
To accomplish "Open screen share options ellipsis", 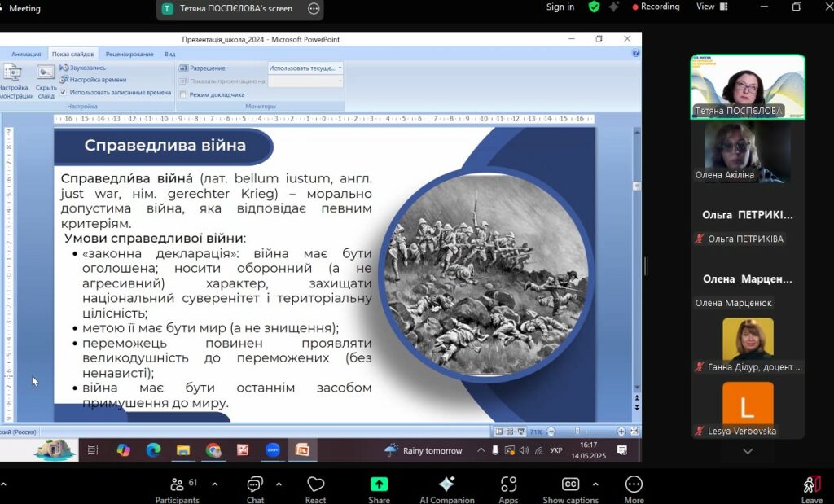I will point(314,8).
